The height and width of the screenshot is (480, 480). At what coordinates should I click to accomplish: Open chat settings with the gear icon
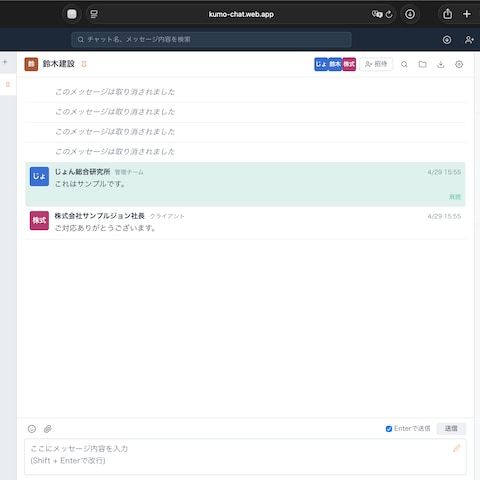click(459, 64)
